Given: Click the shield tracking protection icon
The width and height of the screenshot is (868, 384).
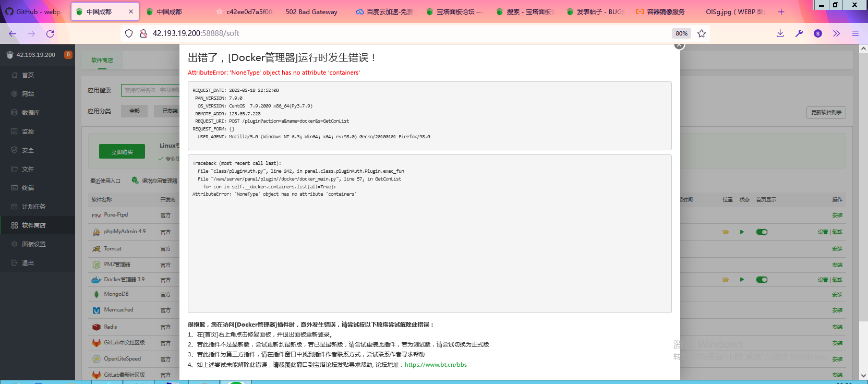Looking at the screenshot, I should pos(129,33).
